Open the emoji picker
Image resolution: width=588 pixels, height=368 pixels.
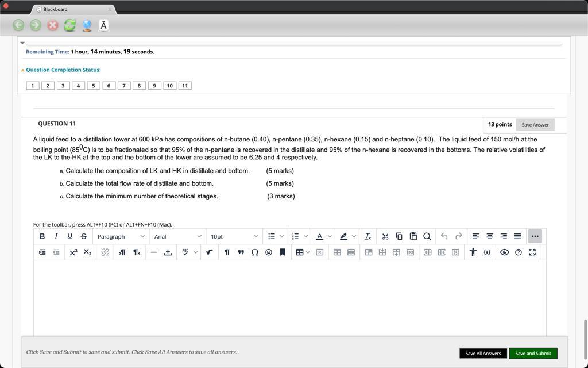(268, 252)
